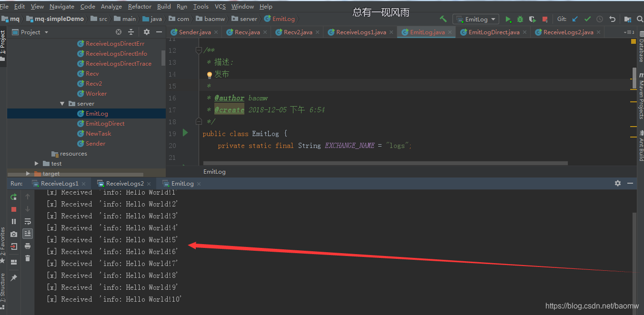Select ReceiveLogsDirectTrace in project tree

tap(118, 63)
